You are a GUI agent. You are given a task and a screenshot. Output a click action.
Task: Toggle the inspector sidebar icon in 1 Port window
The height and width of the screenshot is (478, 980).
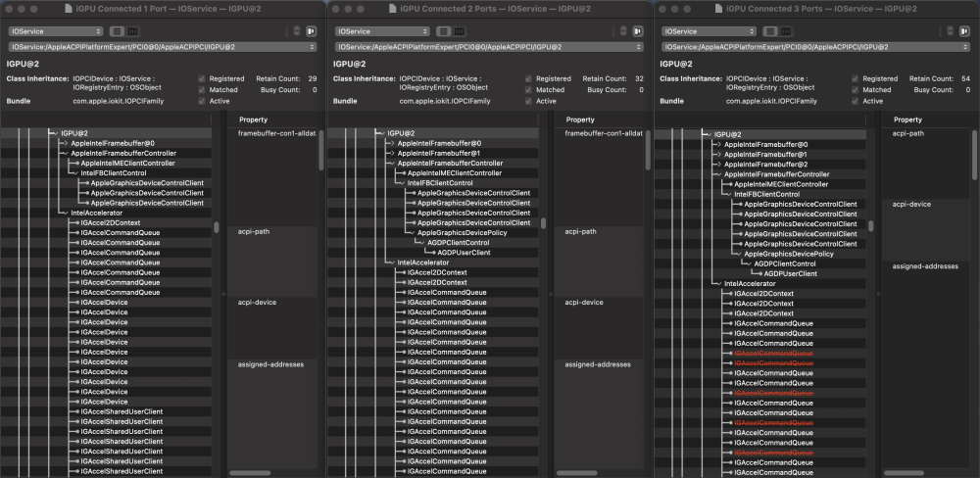pyautogui.click(x=312, y=31)
